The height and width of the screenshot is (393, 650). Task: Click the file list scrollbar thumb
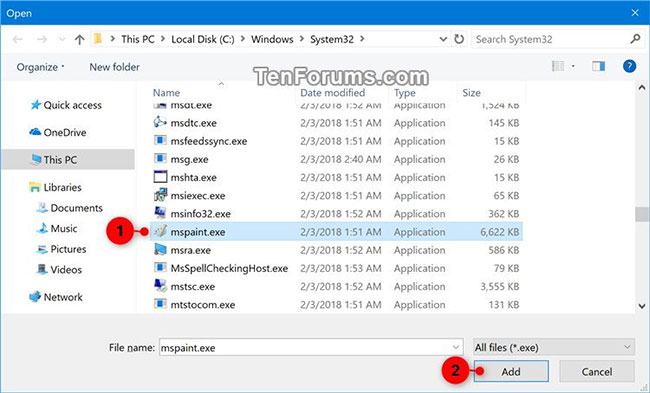coord(642,214)
